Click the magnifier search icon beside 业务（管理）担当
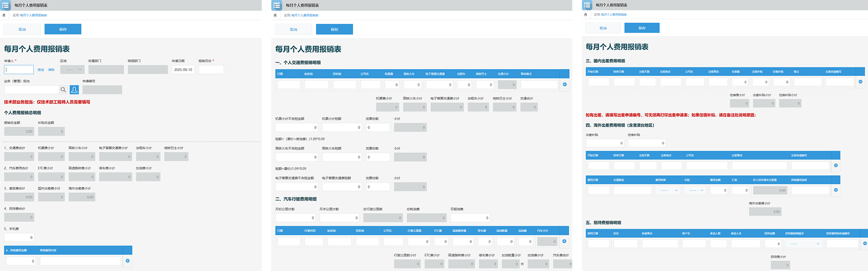This screenshot has height=271, width=868. coord(63,90)
